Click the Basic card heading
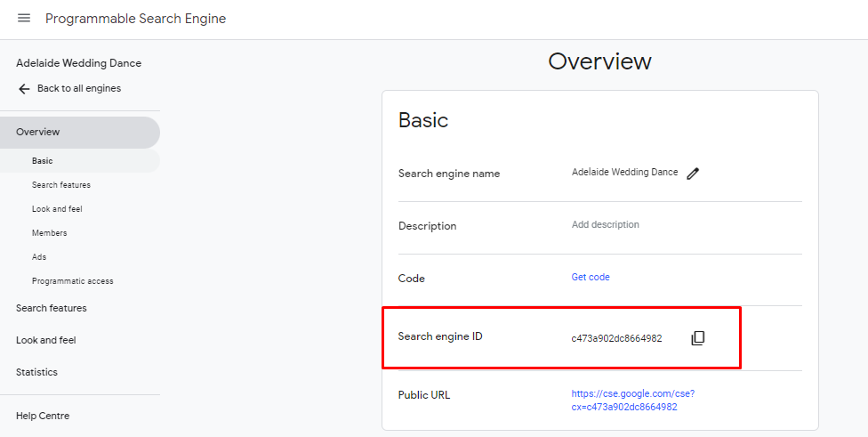Screen dimensions: 868x437 [423, 120]
